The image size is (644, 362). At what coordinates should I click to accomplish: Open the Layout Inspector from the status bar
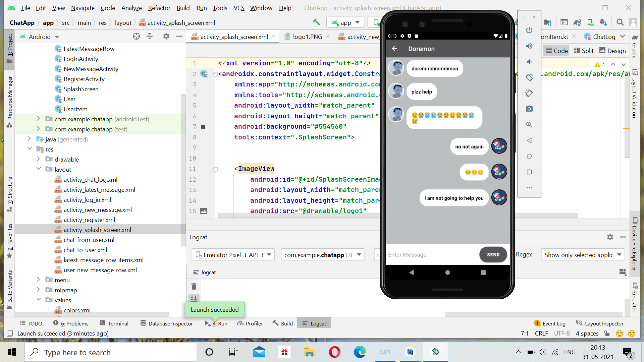click(604, 323)
